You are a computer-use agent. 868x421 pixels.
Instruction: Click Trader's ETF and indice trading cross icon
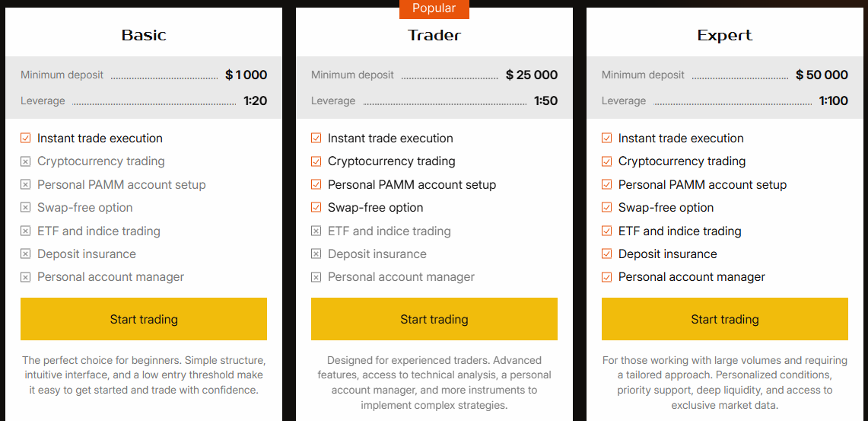click(x=316, y=231)
